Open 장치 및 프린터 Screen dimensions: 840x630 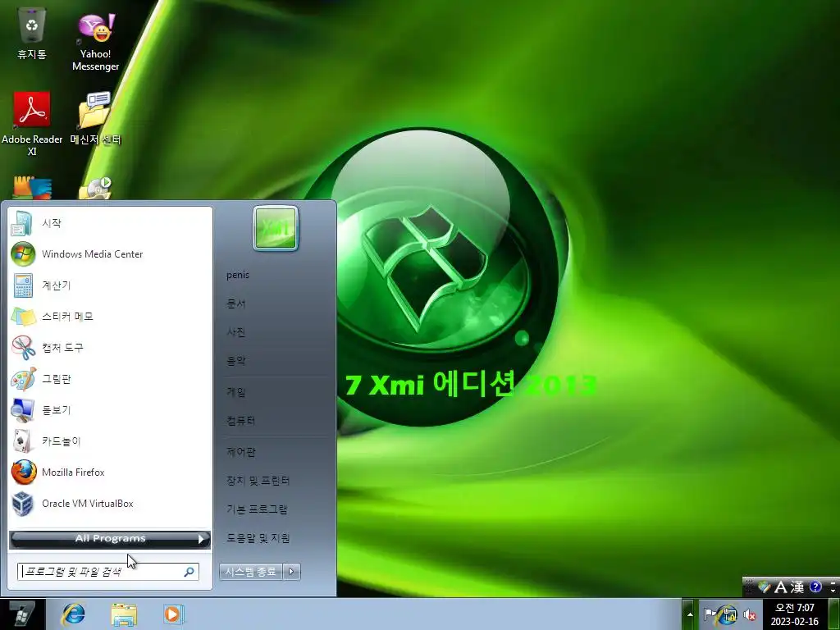click(258, 481)
